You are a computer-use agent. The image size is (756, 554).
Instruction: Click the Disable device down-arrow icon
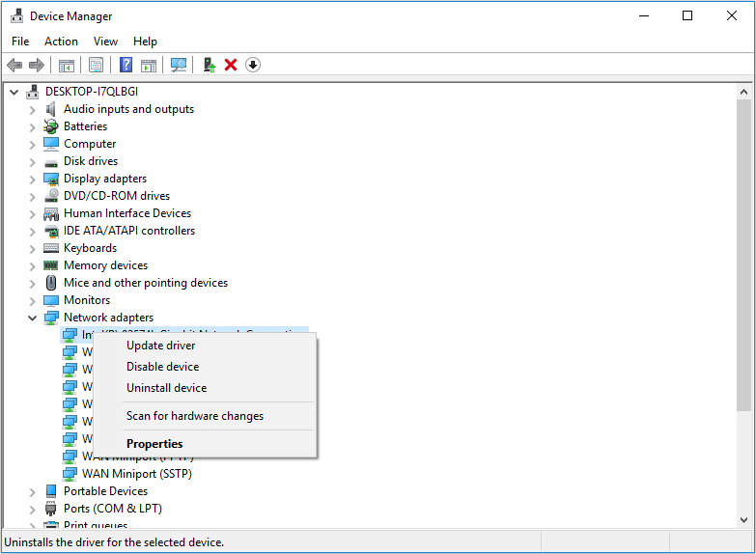coord(253,65)
